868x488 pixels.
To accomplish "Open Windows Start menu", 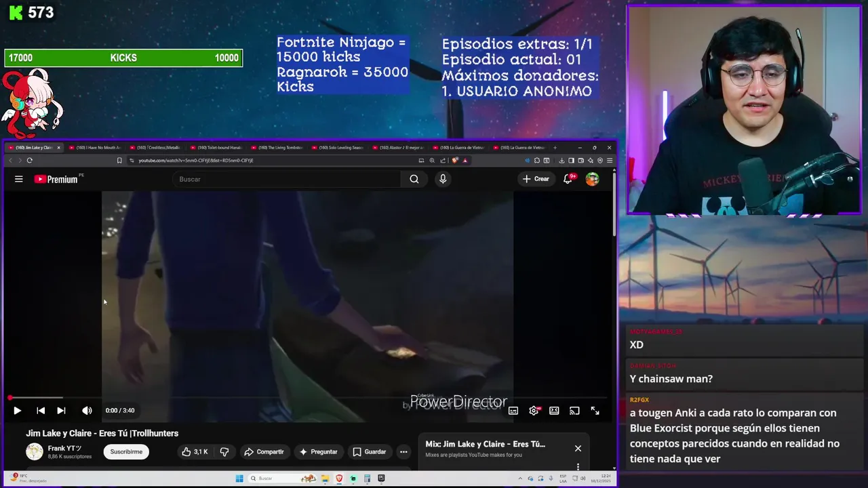I will click(x=239, y=479).
